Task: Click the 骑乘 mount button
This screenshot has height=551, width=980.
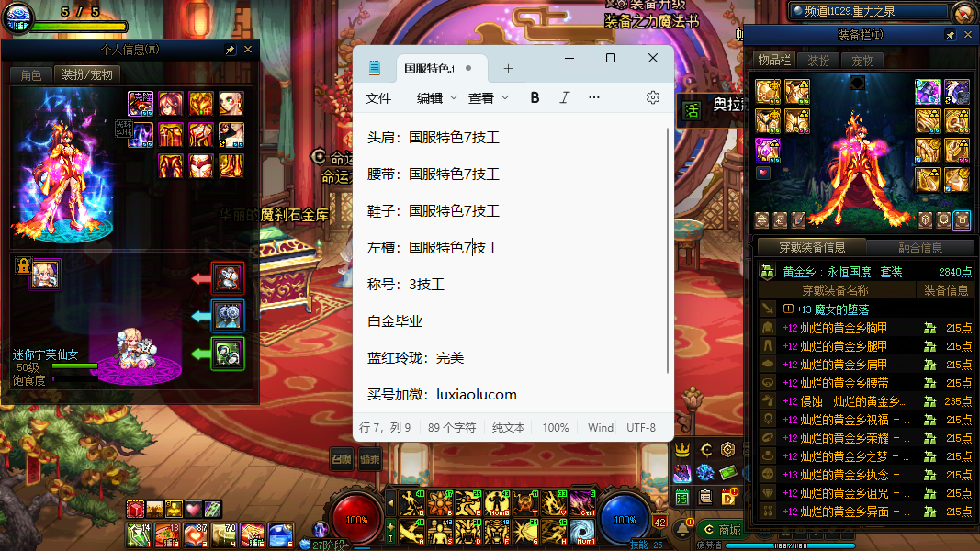Action: coord(370,459)
